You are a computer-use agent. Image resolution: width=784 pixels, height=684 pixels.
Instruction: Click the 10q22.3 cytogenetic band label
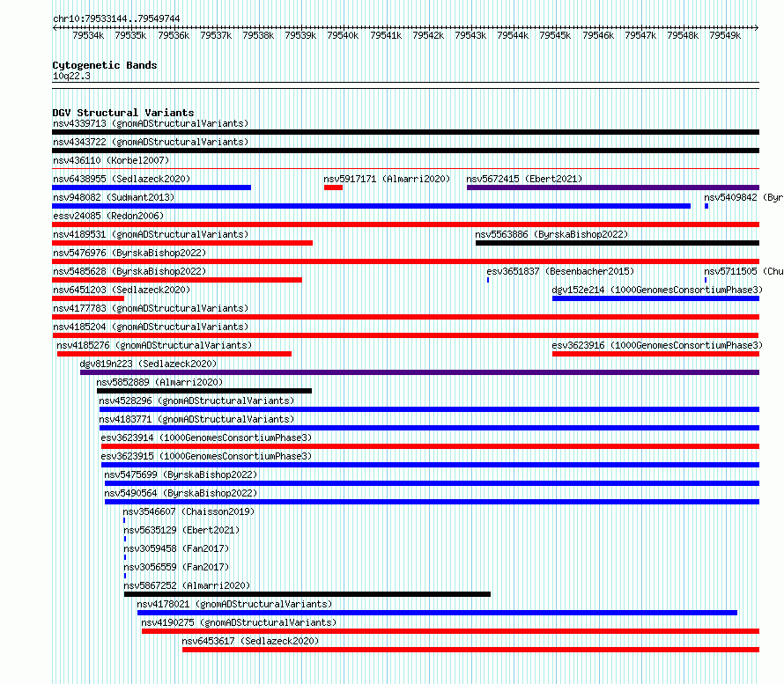(71, 76)
